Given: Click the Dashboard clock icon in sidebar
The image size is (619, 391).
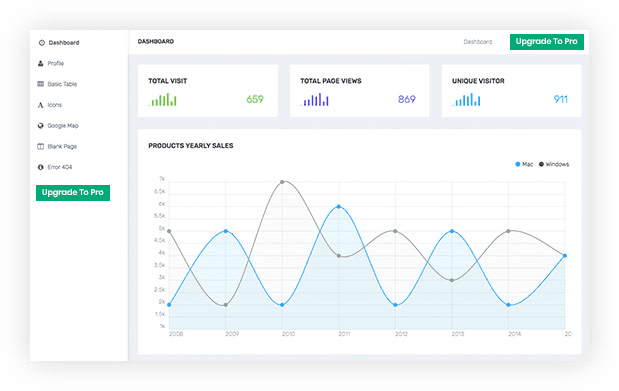Looking at the screenshot, I should pos(42,43).
